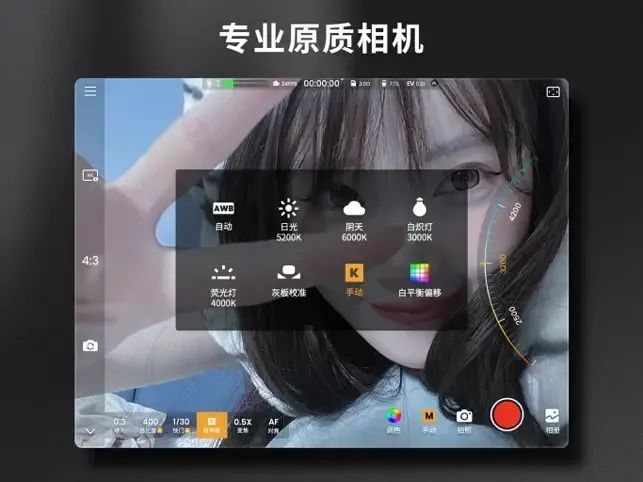Change the 0.5X zoom setting
Image resolution: width=643 pixels, height=482 pixels.
(x=243, y=425)
